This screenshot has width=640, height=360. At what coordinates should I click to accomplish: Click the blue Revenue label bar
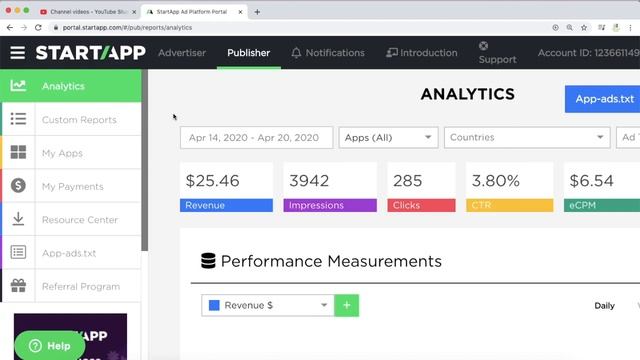tap(226, 205)
